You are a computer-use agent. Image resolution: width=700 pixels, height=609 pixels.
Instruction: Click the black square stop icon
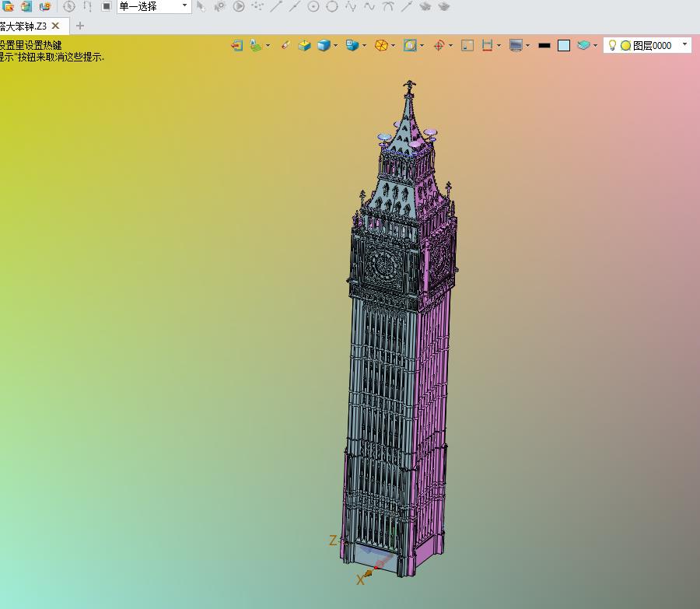coord(107,6)
